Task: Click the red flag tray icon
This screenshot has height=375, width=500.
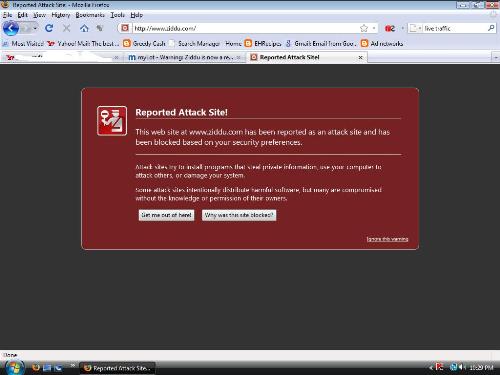Action: 440,367
